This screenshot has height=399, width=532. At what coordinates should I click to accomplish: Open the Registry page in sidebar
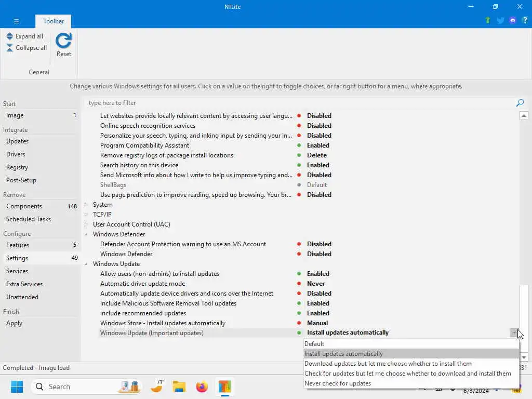(x=17, y=167)
